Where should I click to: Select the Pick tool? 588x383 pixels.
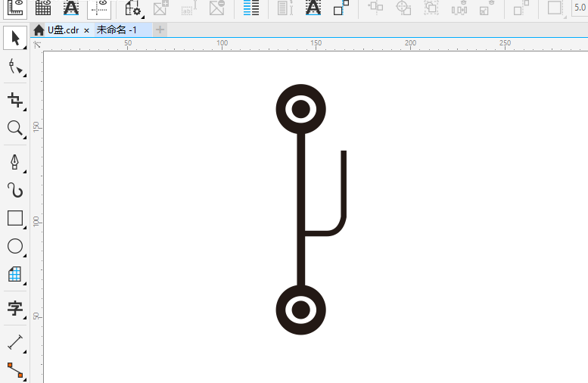(15, 38)
